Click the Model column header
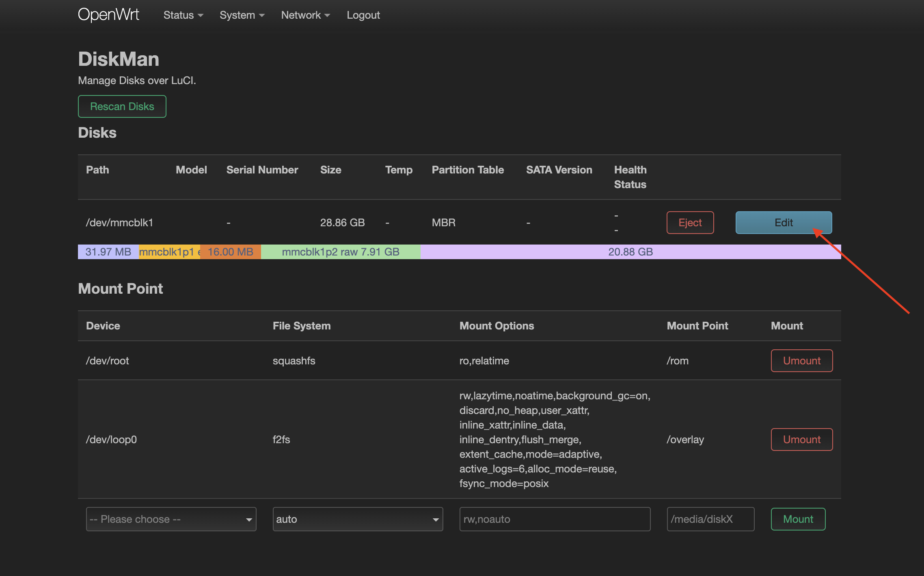The image size is (924, 576). [191, 170]
